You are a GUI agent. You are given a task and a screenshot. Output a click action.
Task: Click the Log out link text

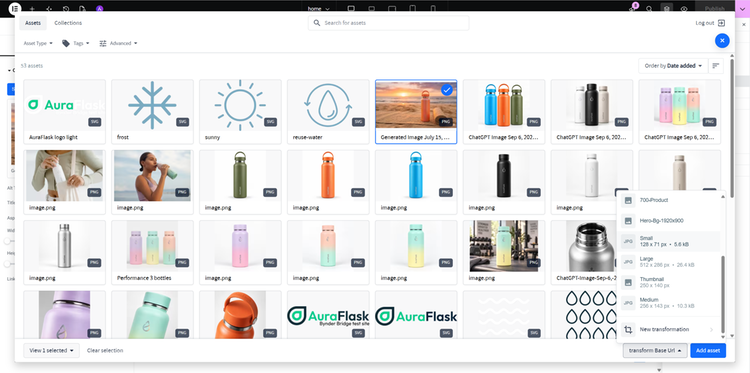click(705, 23)
